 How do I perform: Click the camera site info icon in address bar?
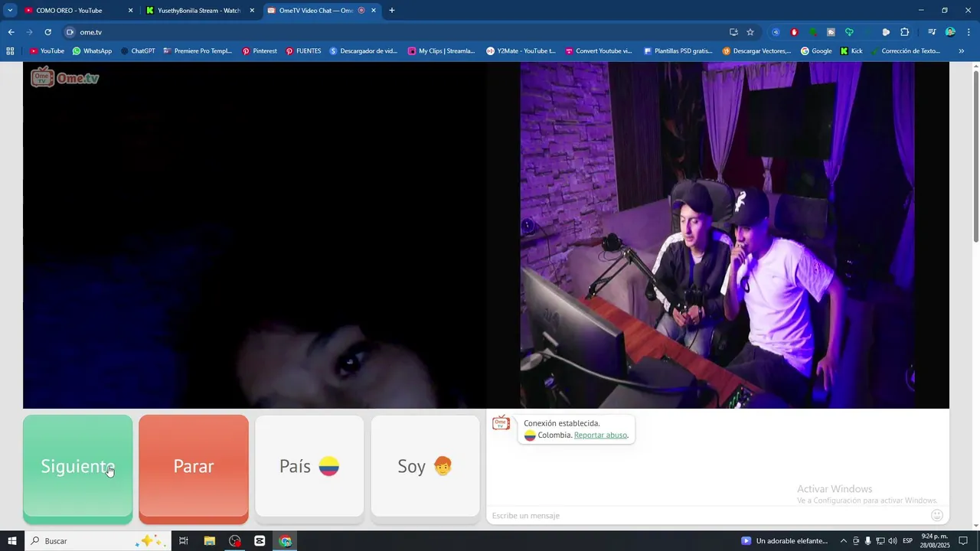[70, 32]
